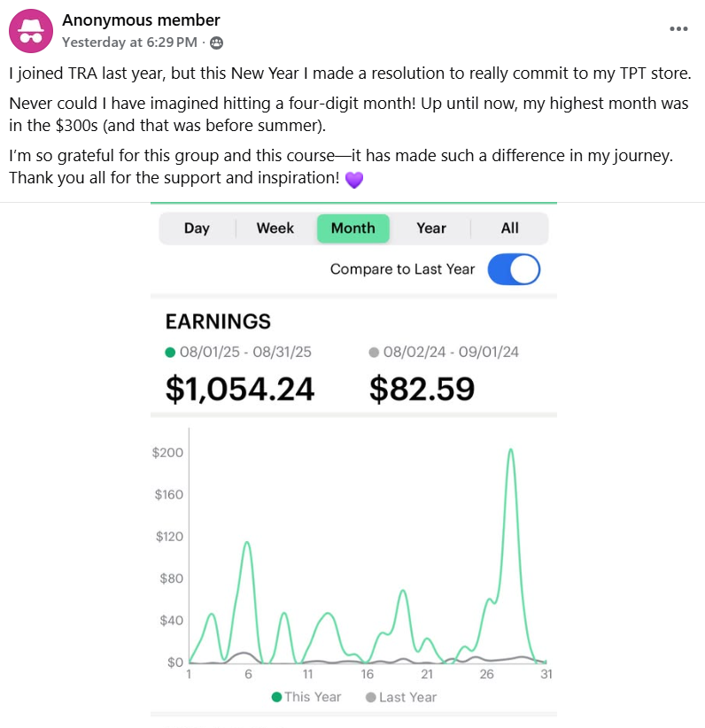Click the public audience globe icon
This screenshot has width=705, height=728.
[217, 42]
